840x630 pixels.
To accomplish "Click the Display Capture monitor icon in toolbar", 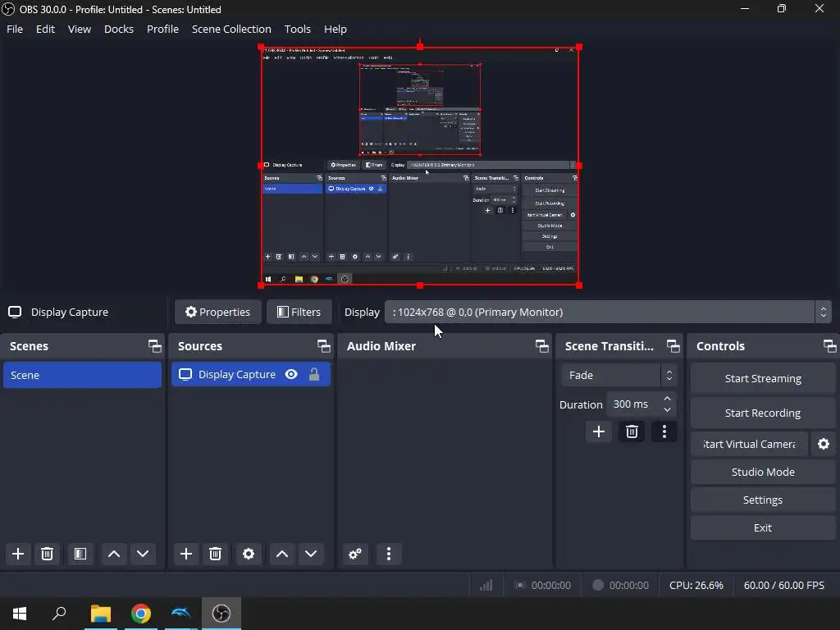I will coord(15,312).
